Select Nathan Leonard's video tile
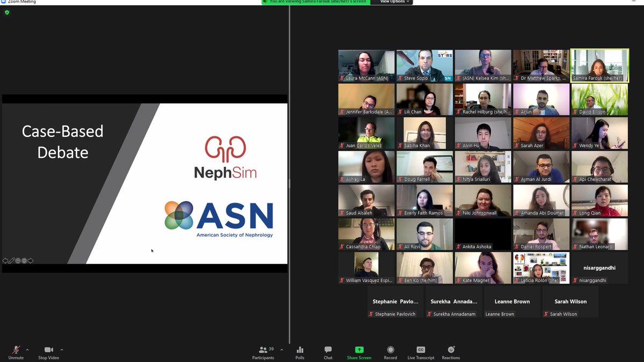Viewport: 644px width, 362px height. tap(599, 234)
